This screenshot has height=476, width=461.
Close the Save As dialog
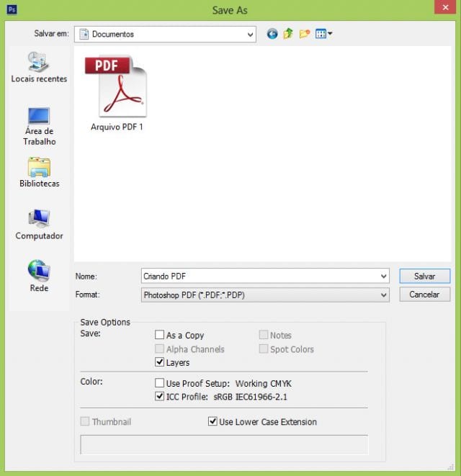445,7
